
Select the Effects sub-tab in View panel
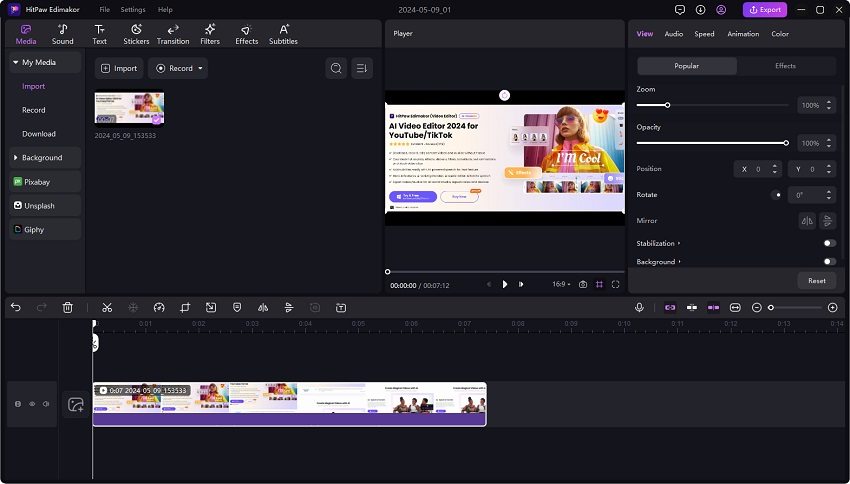click(785, 66)
